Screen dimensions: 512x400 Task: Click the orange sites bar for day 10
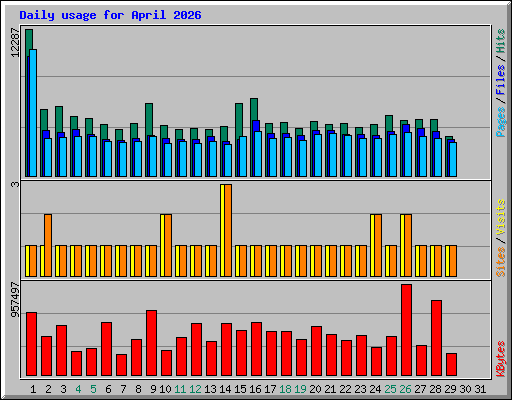click(x=168, y=245)
